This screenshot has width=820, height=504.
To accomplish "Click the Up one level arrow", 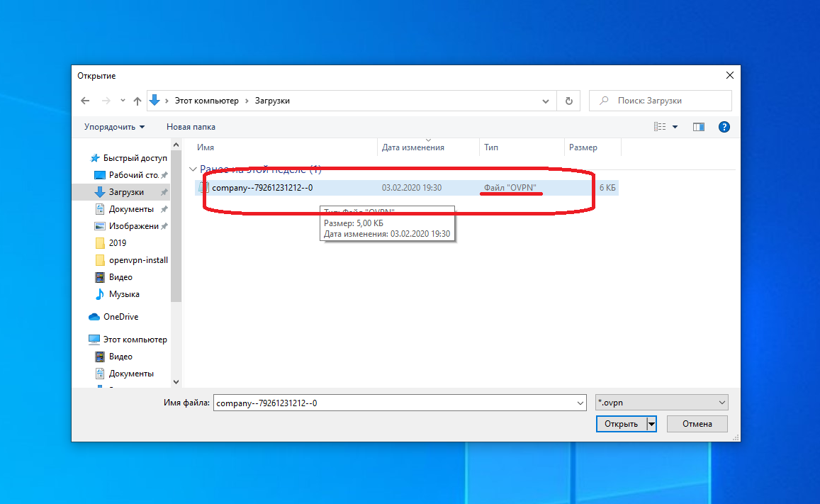I will (137, 101).
